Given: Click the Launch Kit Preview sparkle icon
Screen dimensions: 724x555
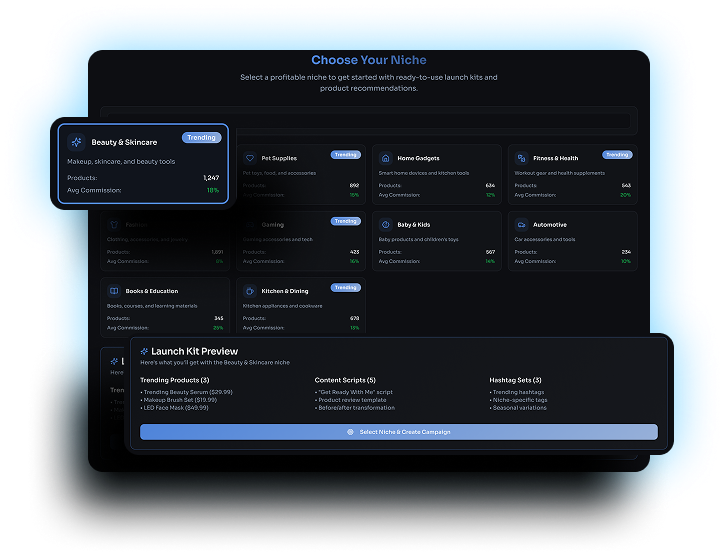Looking at the screenshot, I should coord(144,352).
